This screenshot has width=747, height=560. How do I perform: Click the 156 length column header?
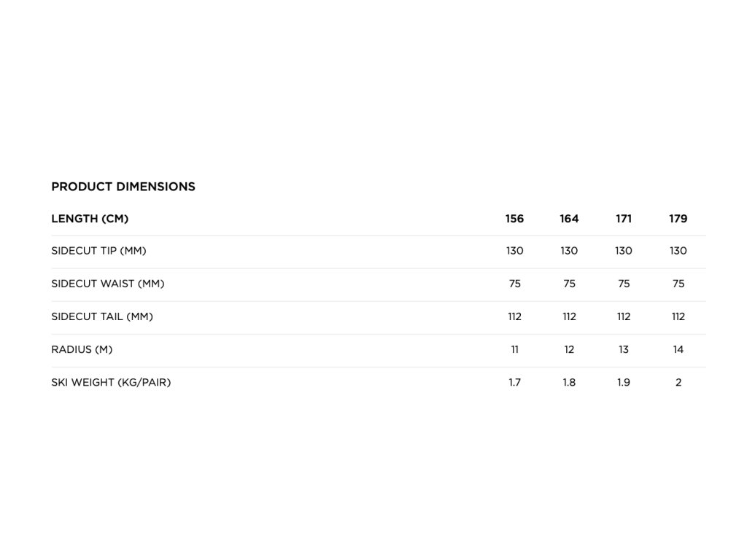[514, 219]
